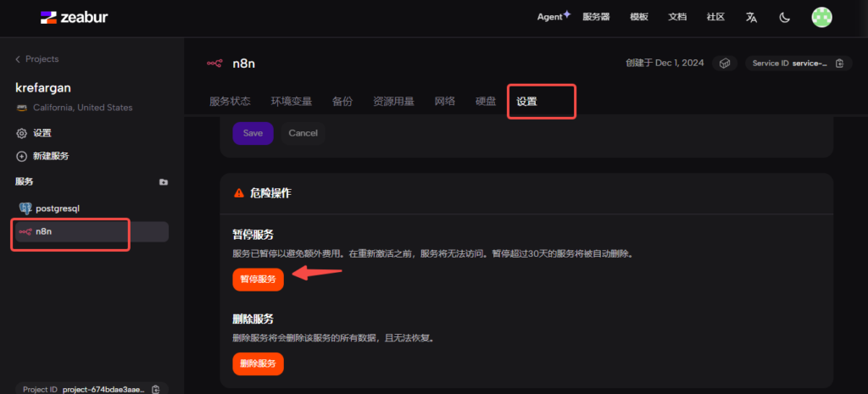
Task: Click the n8n service title
Action: point(243,64)
